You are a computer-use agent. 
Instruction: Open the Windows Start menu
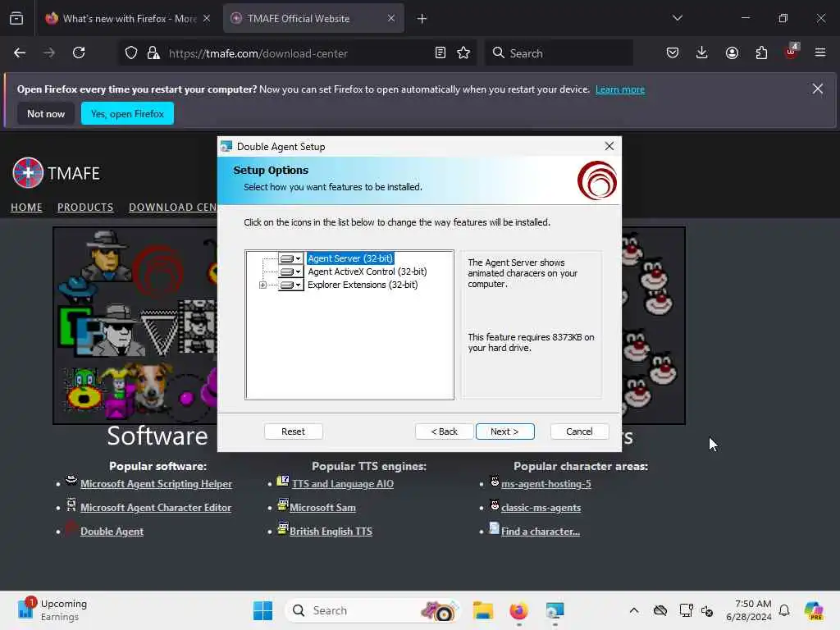pyautogui.click(x=263, y=610)
